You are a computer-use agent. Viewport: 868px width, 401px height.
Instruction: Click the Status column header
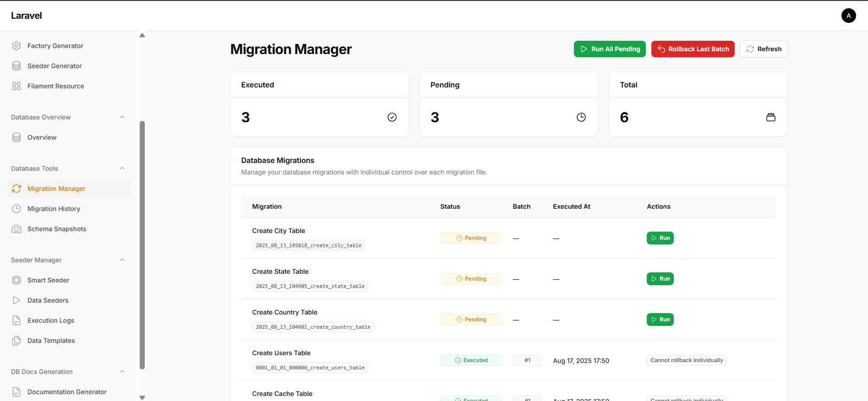[x=450, y=206]
